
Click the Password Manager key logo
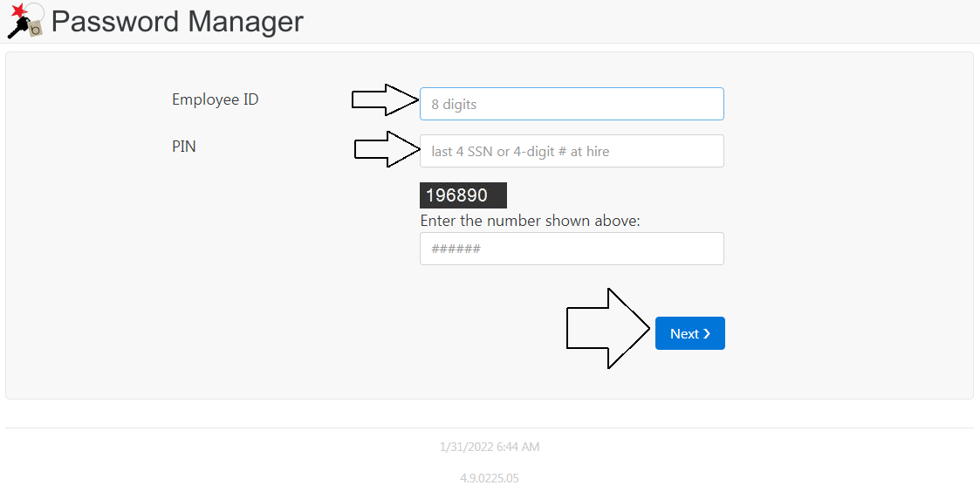tap(25, 21)
